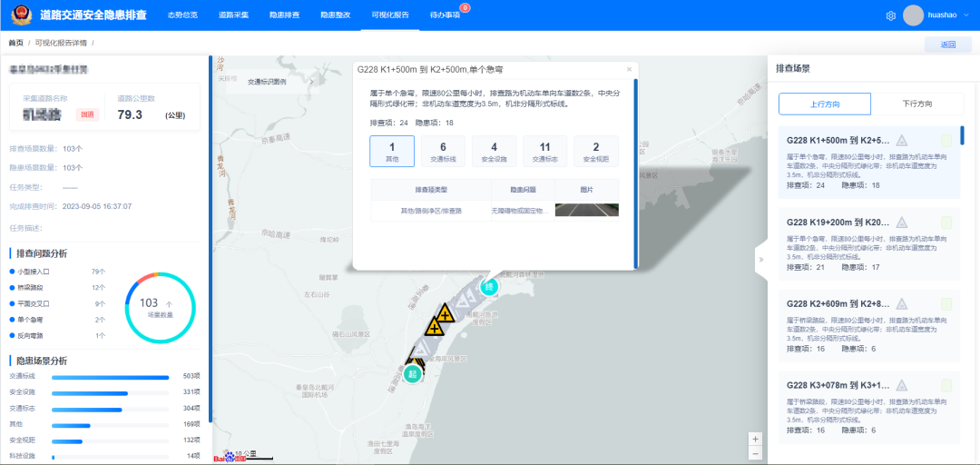The height and width of the screenshot is (465, 980).
Task: Click the green 终 end marker on map
Action: tap(490, 286)
